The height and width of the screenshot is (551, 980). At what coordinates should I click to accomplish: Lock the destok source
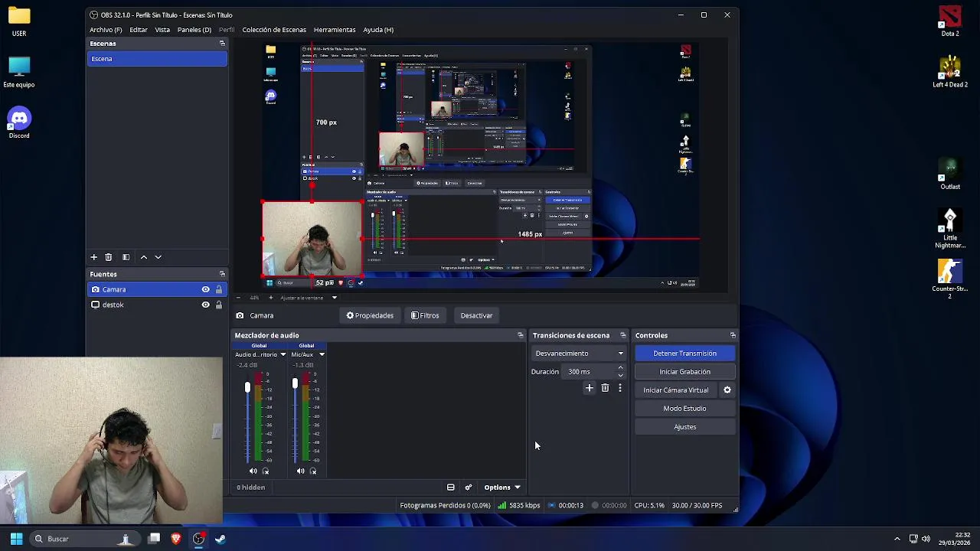219,305
